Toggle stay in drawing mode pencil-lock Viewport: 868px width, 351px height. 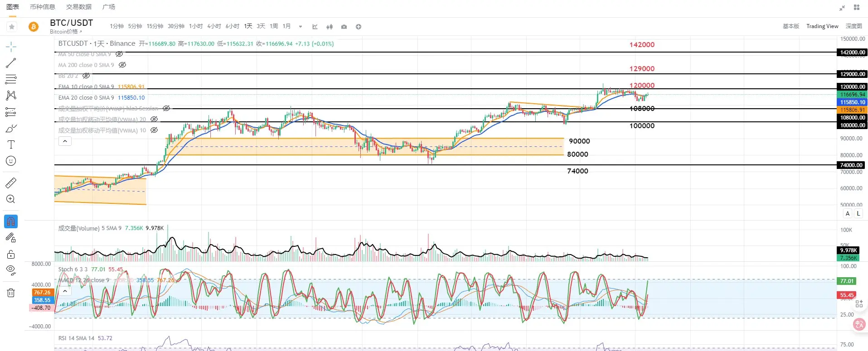coord(11,238)
